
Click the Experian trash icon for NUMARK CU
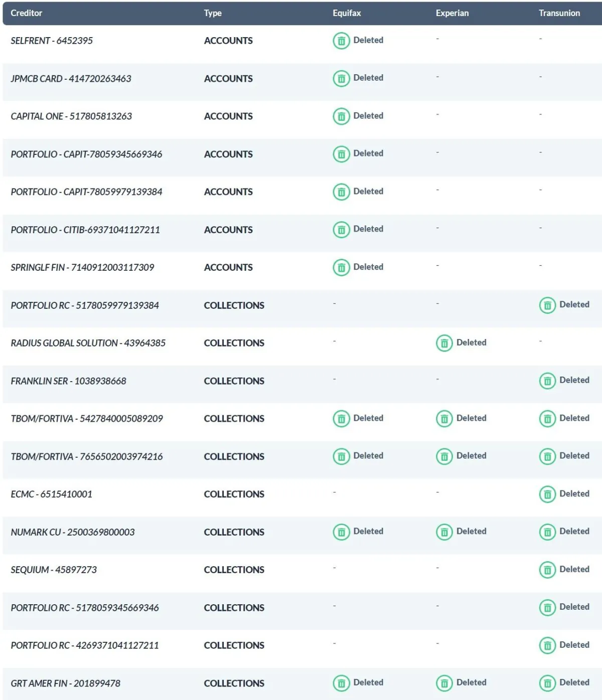click(444, 532)
